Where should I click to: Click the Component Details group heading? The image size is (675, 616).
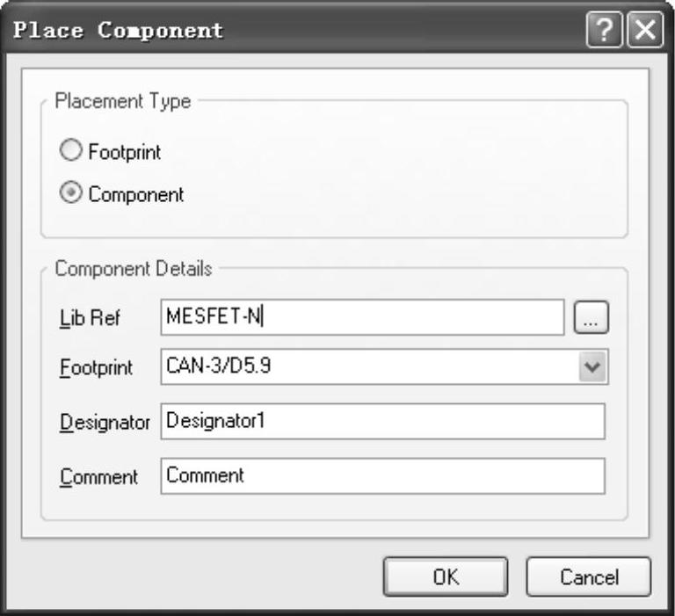tap(133, 268)
